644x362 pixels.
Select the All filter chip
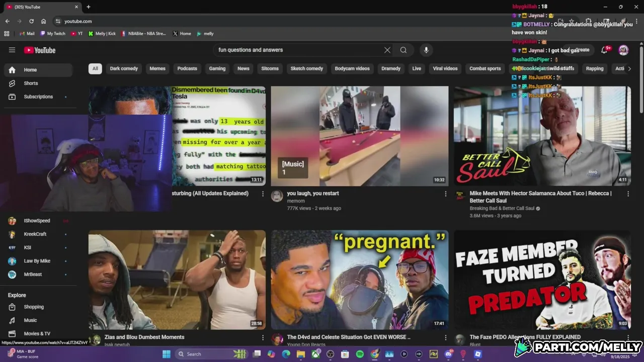[x=95, y=68]
